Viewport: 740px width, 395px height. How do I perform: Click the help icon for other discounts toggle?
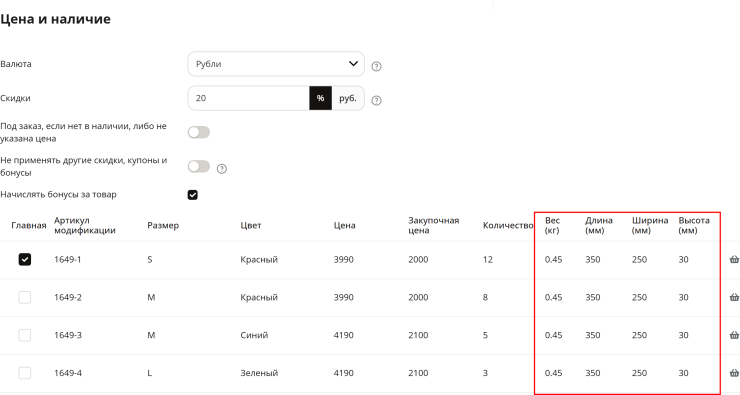point(222,168)
